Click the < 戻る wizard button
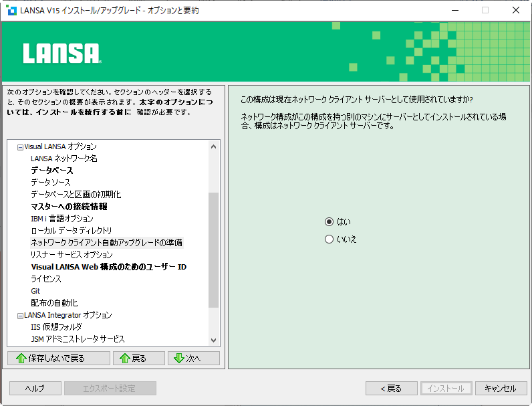532x406 pixels. pos(392,389)
